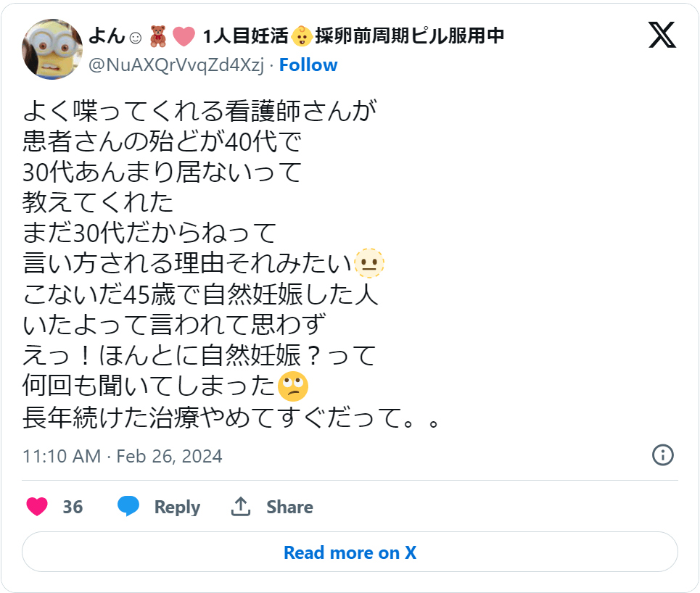Click the Follow link

tap(309, 65)
